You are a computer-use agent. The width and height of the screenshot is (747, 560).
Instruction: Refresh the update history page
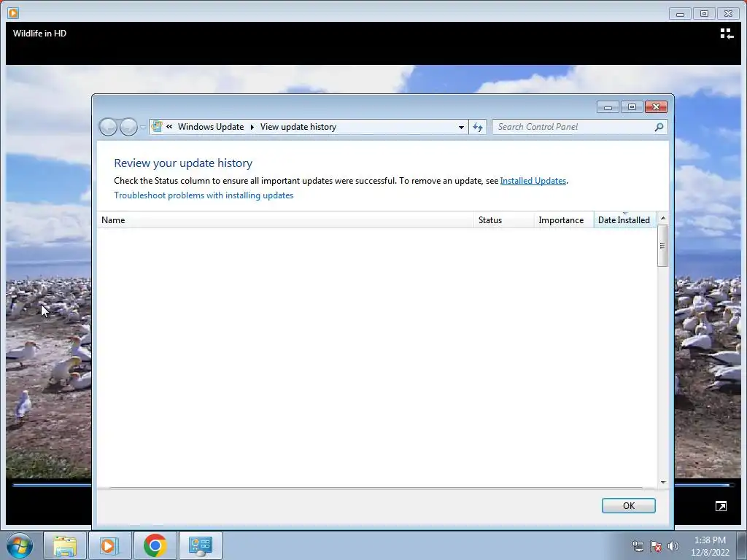click(478, 127)
